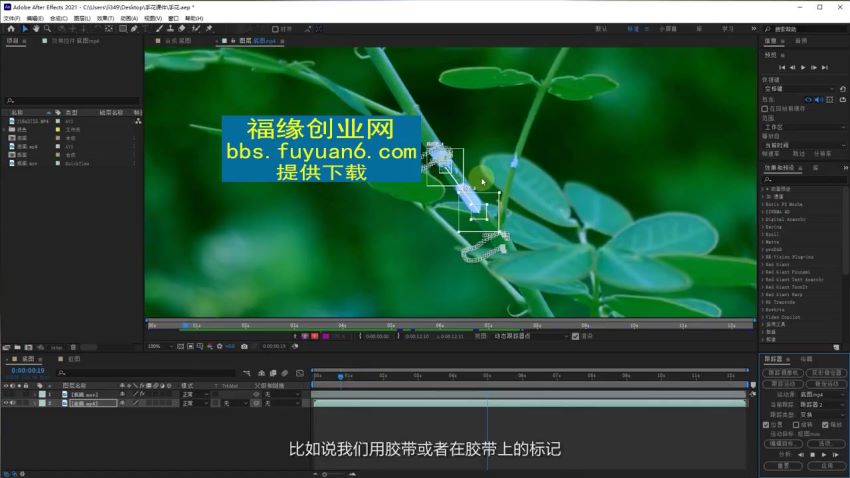Jump to first frame in Preview panel
The height and width of the screenshot is (478, 850).
(x=782, y=68)
